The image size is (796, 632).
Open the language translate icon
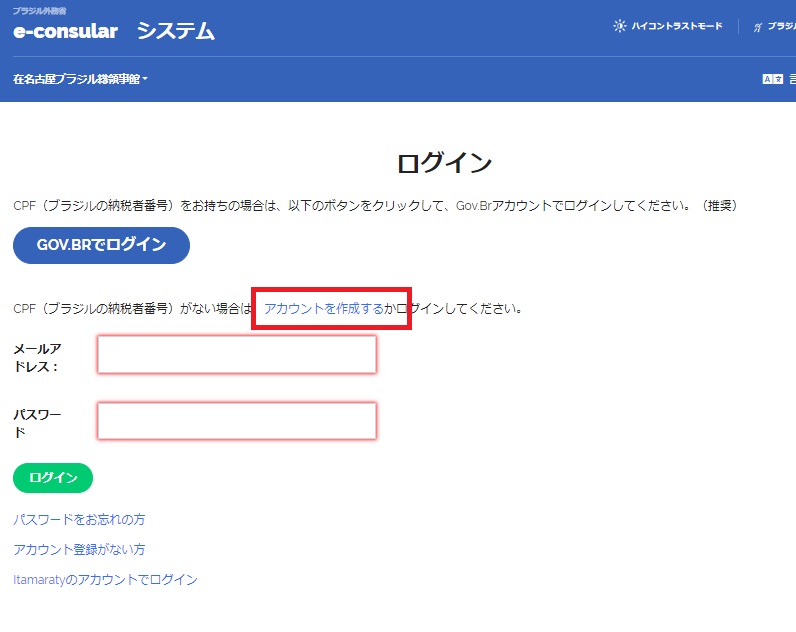773,79
